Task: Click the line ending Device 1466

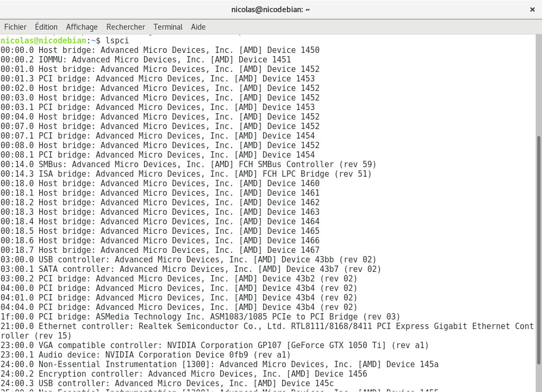Action: pyautogui.click(x=160, y=241)
